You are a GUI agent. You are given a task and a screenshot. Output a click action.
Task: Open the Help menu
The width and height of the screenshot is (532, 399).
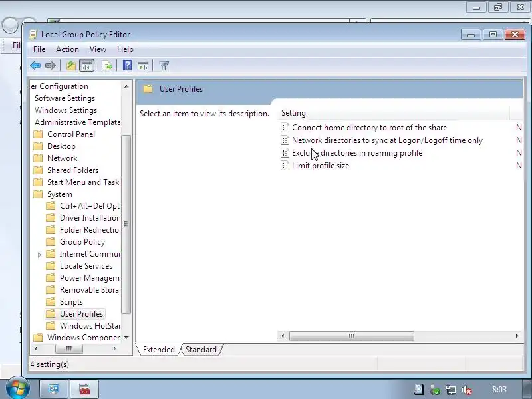[x=125, y=49]
